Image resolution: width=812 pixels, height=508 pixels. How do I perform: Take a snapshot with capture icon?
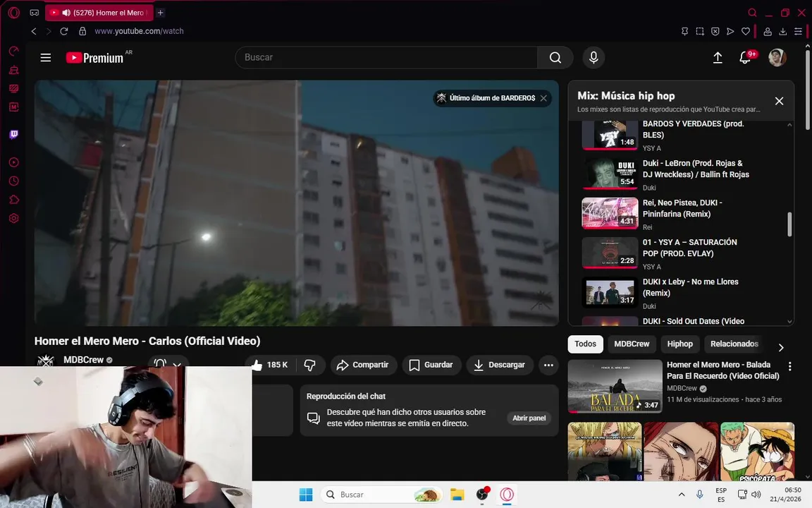click(700, 31)
